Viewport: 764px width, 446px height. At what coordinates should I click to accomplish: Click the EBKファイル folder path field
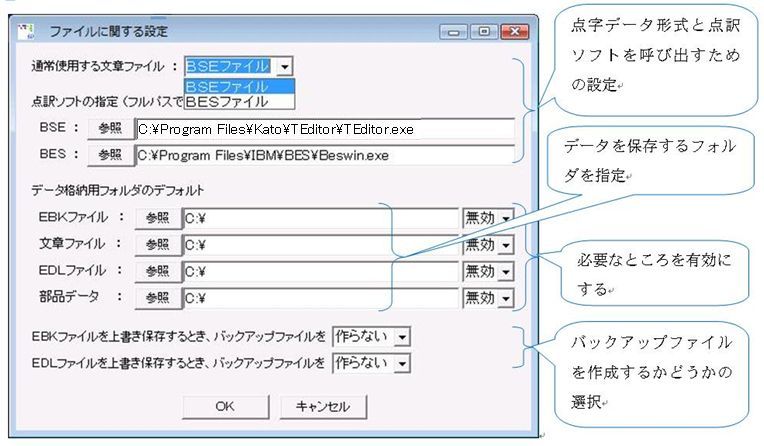coord(319,218)
